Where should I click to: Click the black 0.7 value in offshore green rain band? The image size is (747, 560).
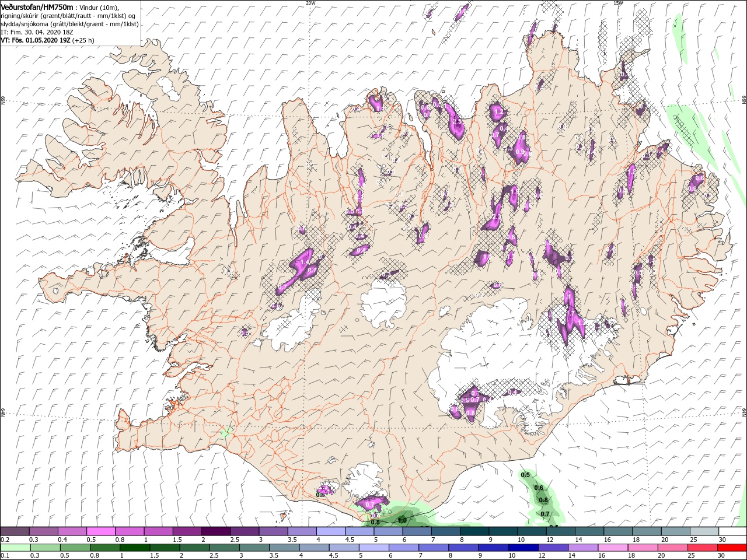coord(545,514)
